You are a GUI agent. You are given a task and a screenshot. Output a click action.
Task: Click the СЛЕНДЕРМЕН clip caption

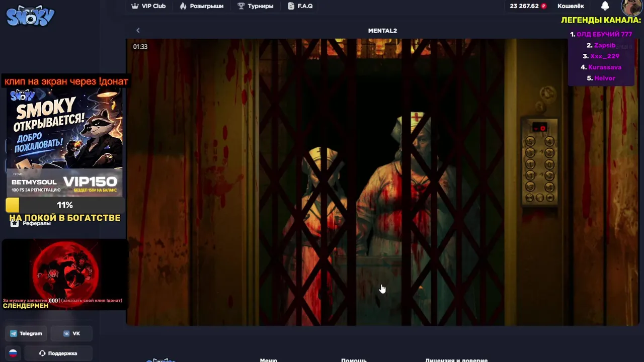[26, 306]
